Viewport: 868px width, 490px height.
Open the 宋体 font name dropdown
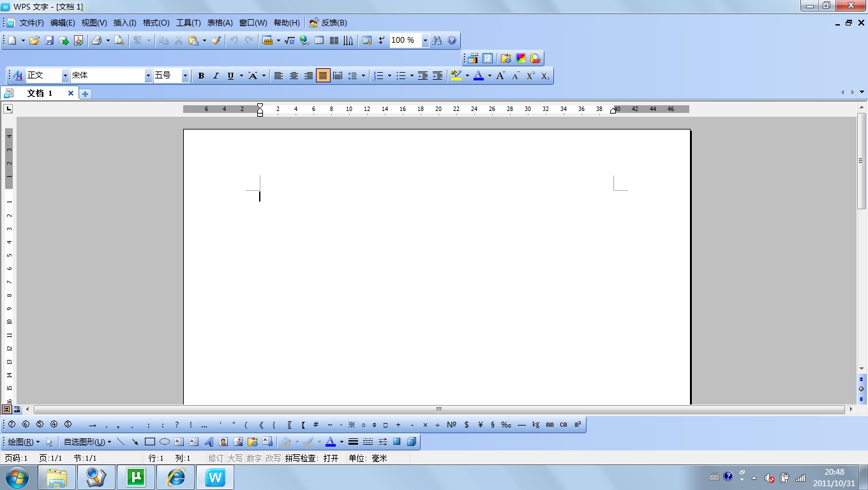(x=147, y=75)
